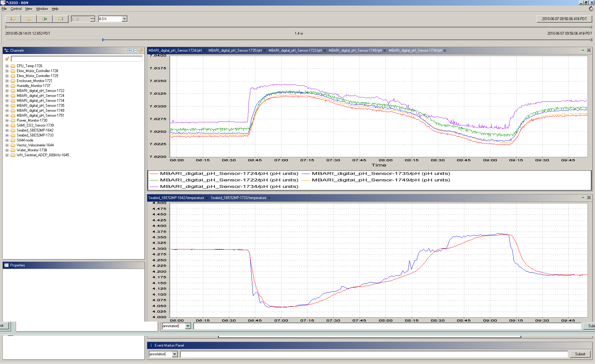Jump to the end of the data
The image size is (595, 364).
(x=60, y=19)
